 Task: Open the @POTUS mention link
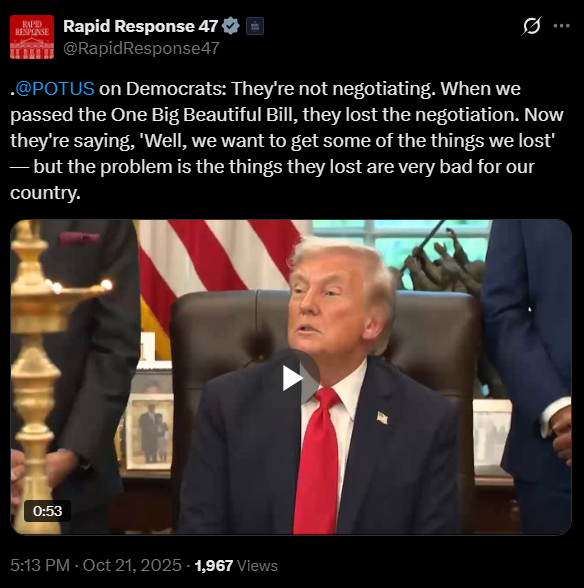[55, 89]
